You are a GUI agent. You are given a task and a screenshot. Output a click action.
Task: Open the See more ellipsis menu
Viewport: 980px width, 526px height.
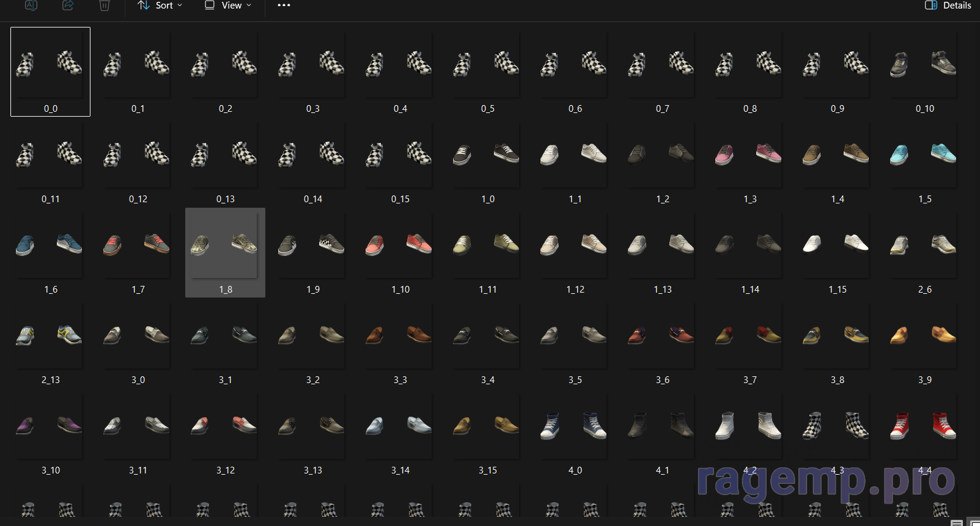point(284,5)
